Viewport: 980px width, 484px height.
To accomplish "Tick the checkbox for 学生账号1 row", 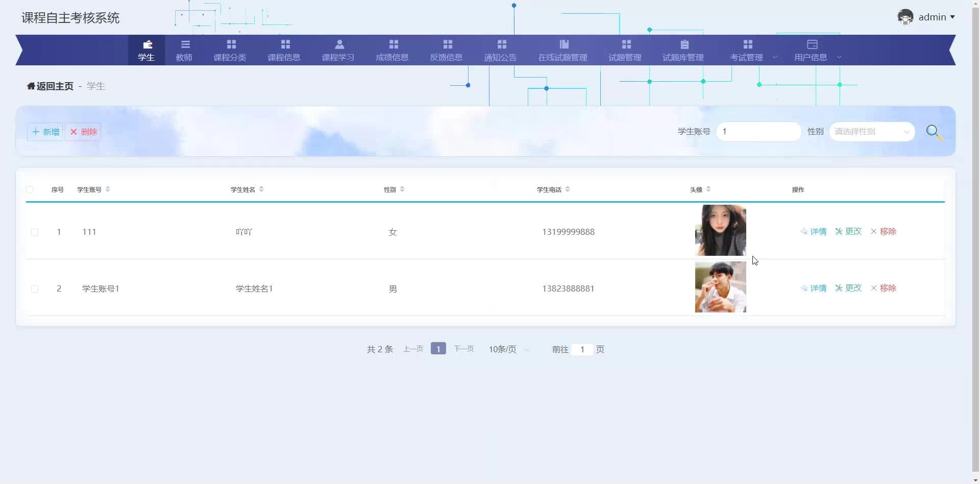I will [x=35, y=289].
